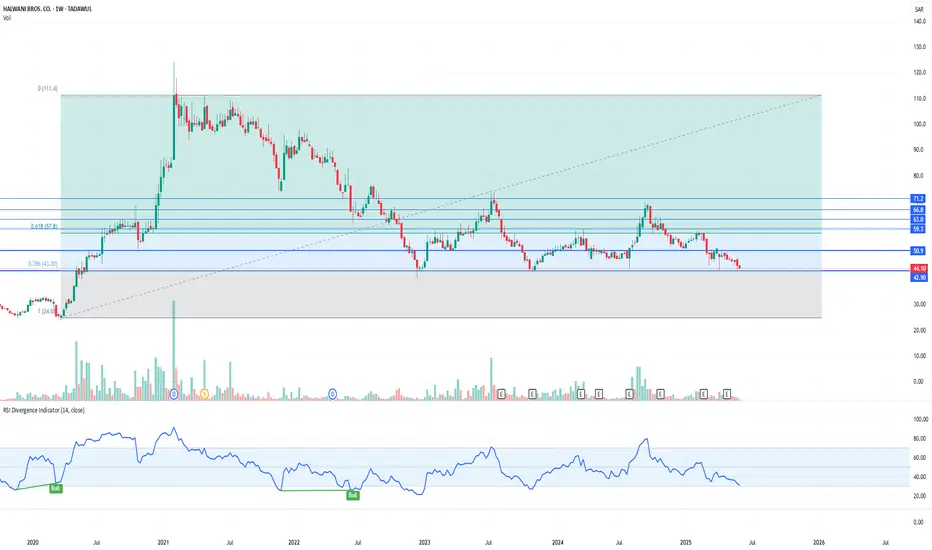932x550 pixels.
Task: Click the 40.00 value on RSI scale
Action: 919,477
